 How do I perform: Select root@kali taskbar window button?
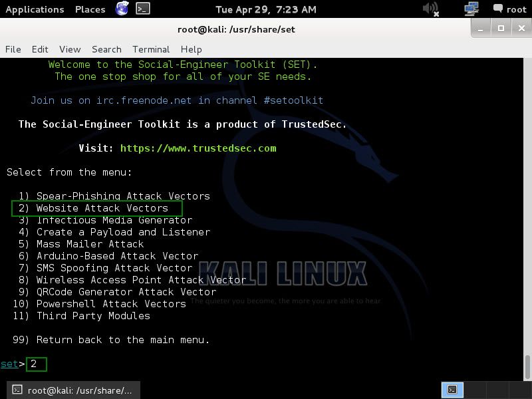pos(73,390)
